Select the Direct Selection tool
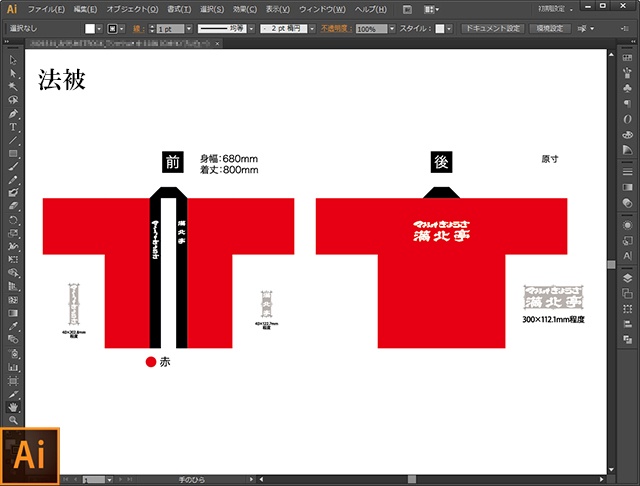This screenshot has width=640, height=486. [13, 73]
